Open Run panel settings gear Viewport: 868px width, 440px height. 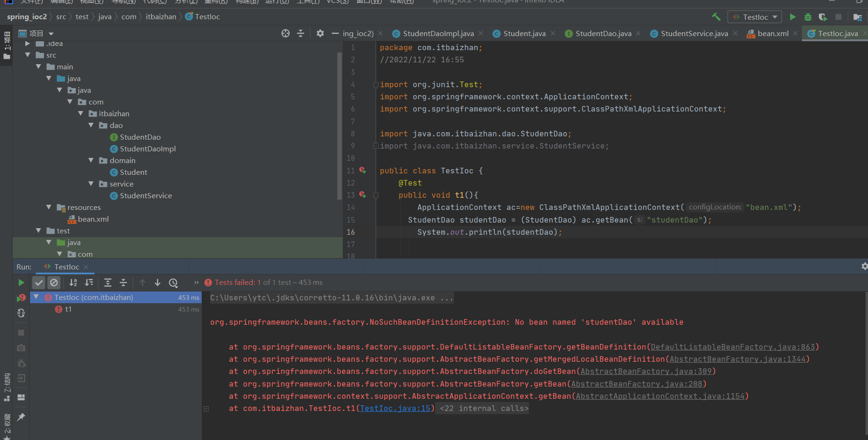tap(864, 266)
